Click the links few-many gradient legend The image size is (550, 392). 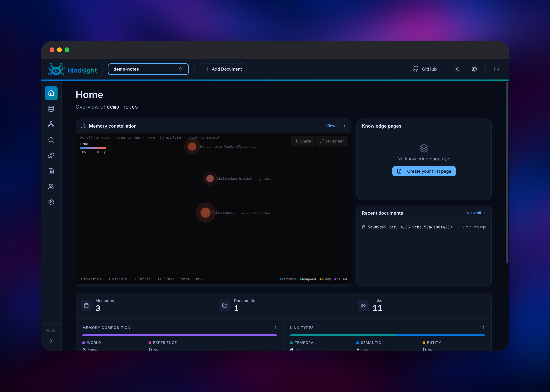93,148
